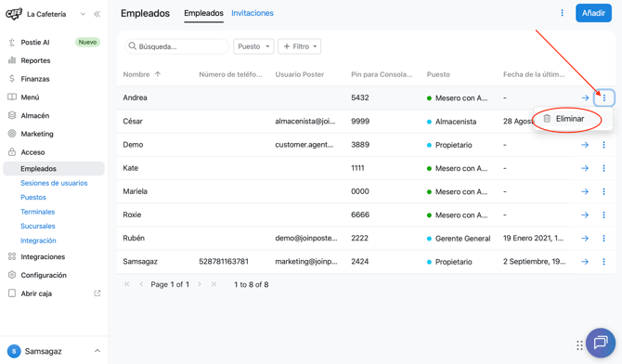
Task: Click the pin 5432 for Andrea
Action: 360,97
